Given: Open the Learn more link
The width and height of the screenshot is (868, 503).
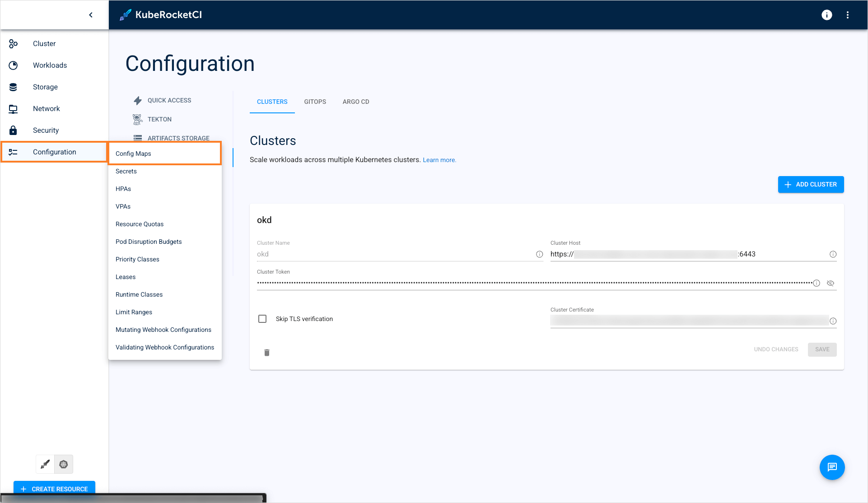Looking at the screenshot, I should (x=439, y=160).
